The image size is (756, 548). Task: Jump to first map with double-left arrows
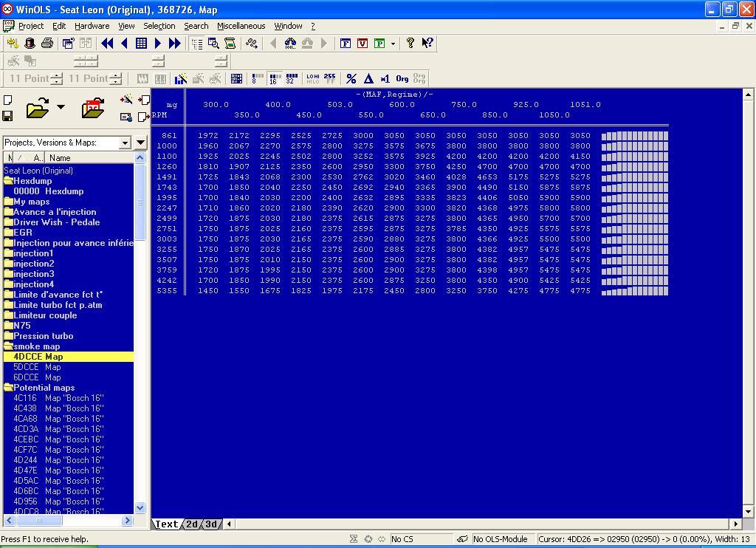[107, 44]
